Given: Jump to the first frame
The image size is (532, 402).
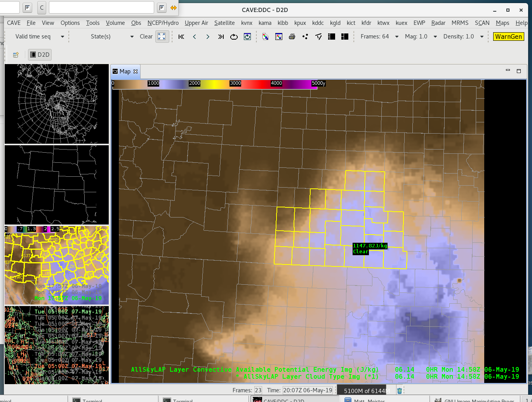Looking at the screenshot, I should (x=181, y=37).
